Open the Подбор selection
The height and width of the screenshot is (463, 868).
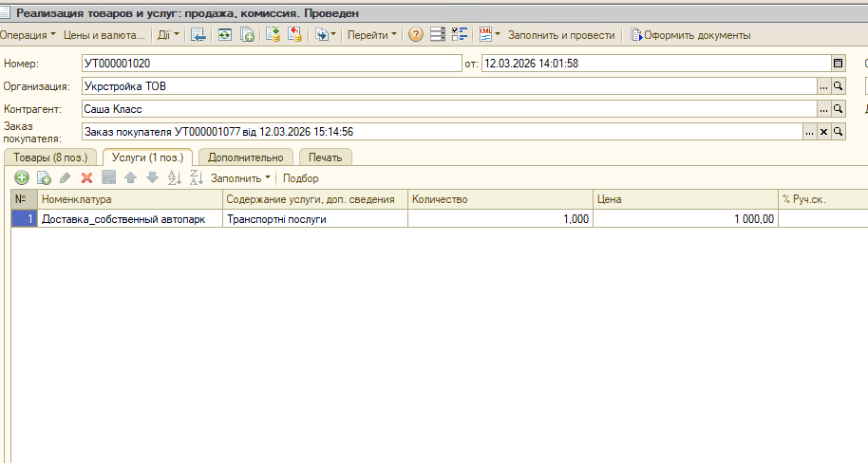(x=301, y=178)
